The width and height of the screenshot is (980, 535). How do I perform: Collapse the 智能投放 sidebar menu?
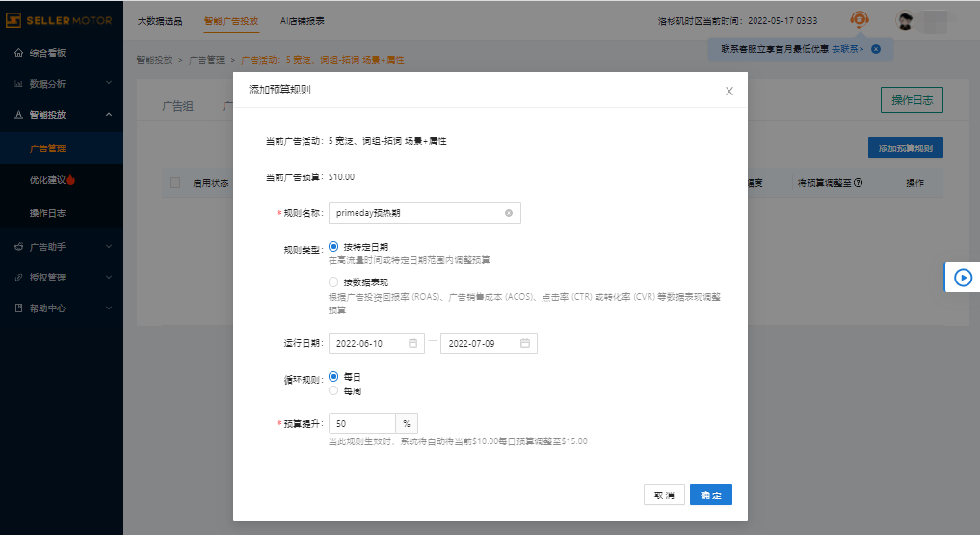(x=109, y=115)
